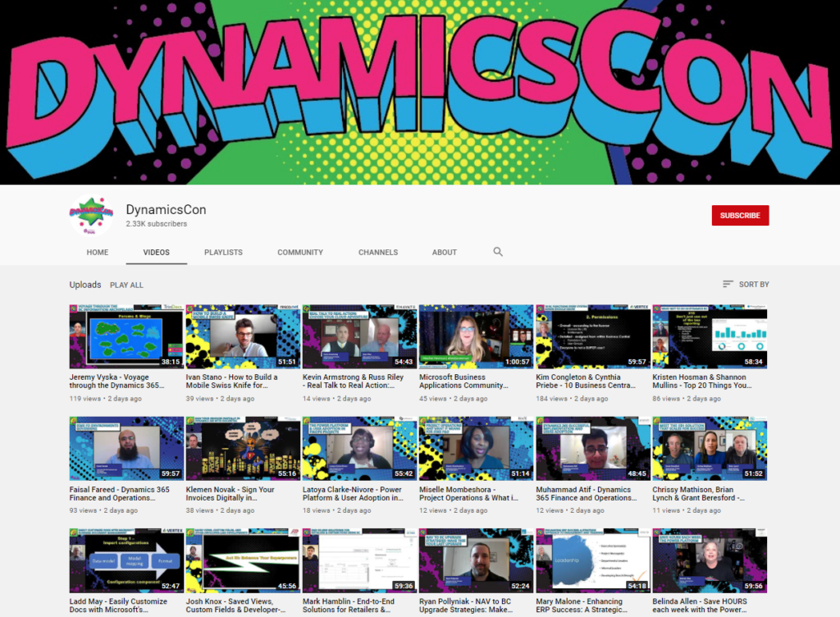The height and width of the screenshot is (617, 840).
Task: Open title 'Kim Congleton & Cynthia Priebe - 10 Business Centra...'
Action: [586, 382]
